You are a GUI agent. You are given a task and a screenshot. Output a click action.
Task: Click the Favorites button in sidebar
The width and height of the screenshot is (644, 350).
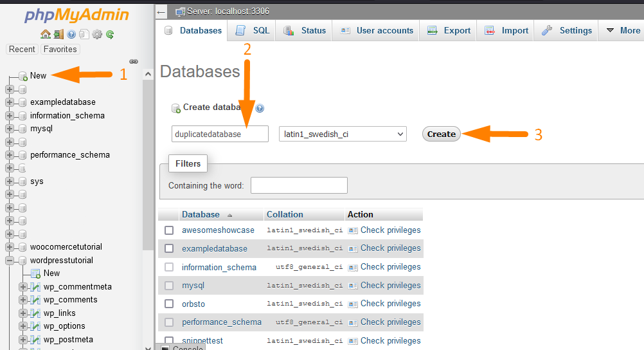[60, 50]
